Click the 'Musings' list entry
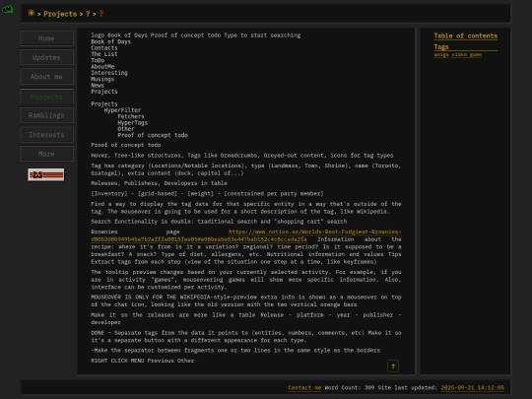The height and width of the screenshot is (399, 532). [x=102, y=79]
